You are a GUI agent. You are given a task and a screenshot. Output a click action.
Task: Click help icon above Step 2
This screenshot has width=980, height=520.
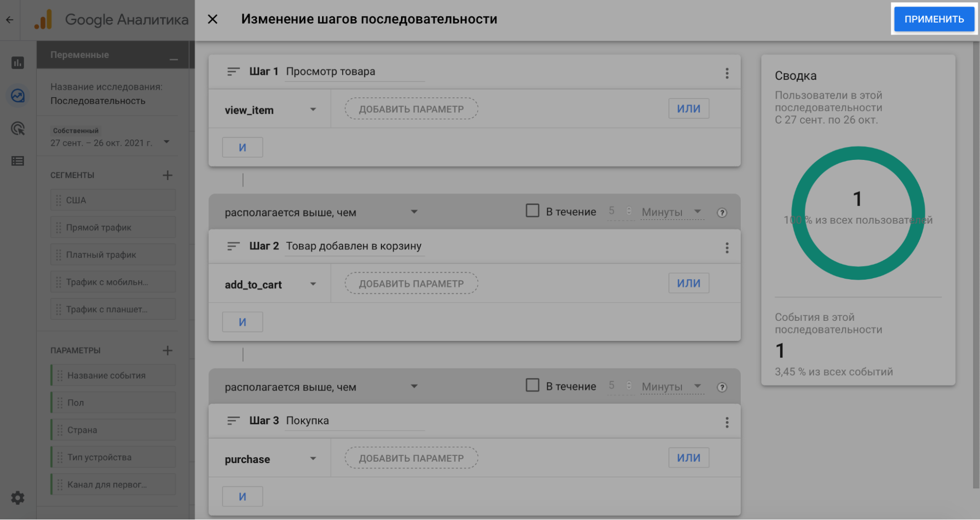[722, 212]
